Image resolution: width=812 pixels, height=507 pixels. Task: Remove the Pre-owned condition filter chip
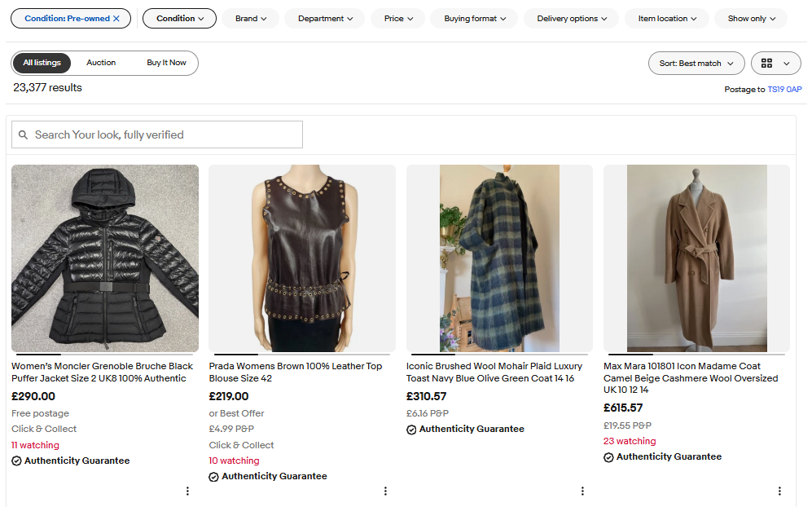pos(116,19)
